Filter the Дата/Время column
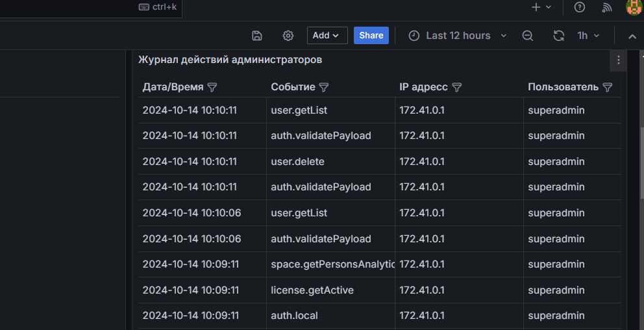644x330 pixels. tap(212, 87)
